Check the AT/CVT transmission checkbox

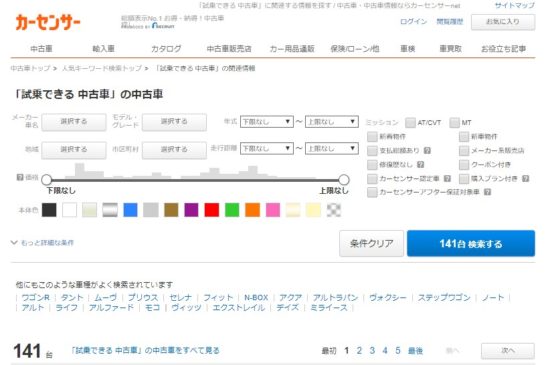410,123
